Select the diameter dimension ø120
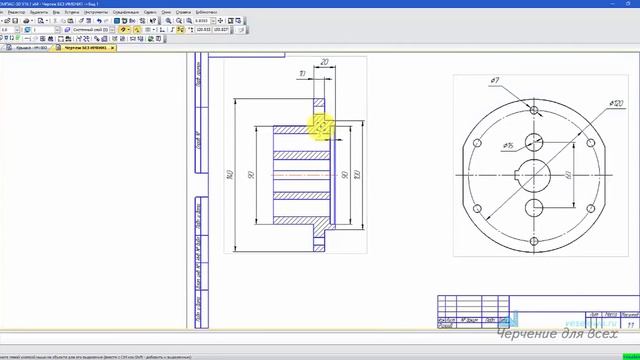 click(617, 103)
